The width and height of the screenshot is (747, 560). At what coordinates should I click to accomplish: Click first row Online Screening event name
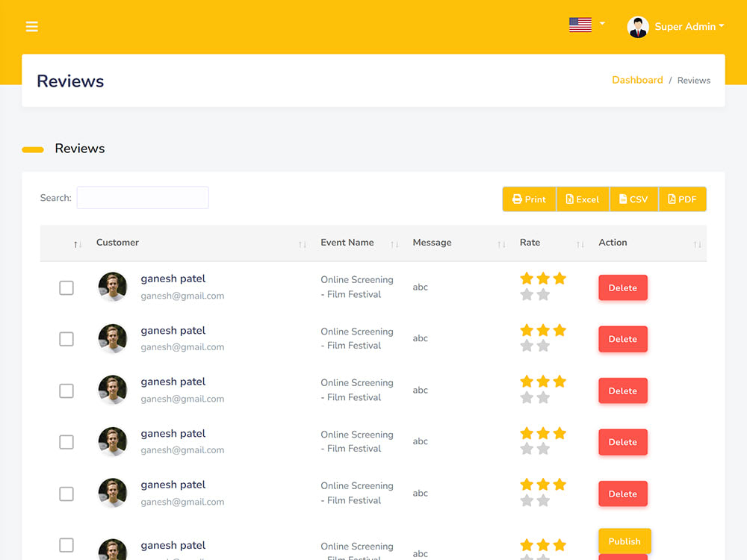(357, 287)
